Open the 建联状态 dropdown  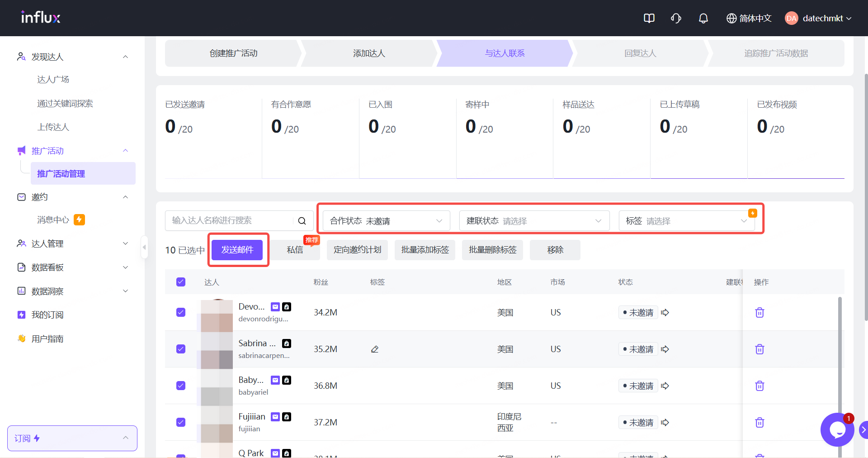pyautogui.click(x=534, y=221)
